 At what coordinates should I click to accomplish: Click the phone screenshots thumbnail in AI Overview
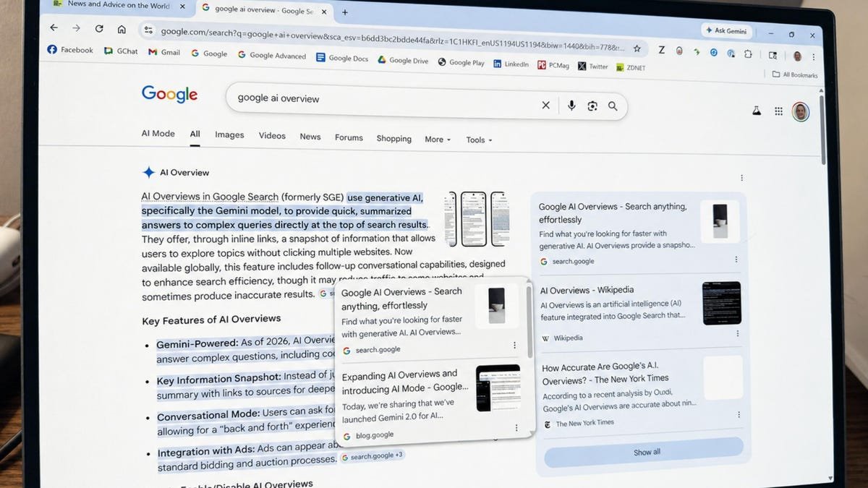[x=478, y=219]
